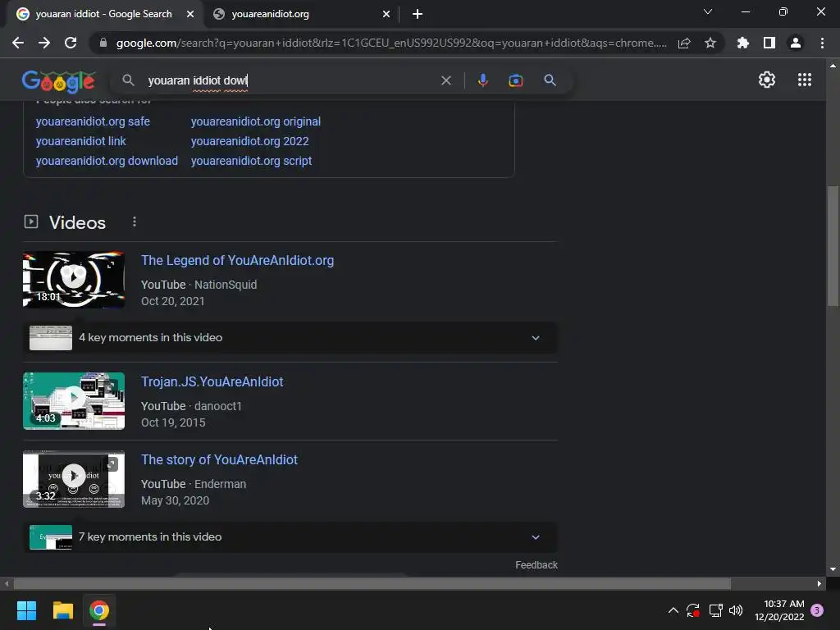
Task: Click the Google logo
Action: click(x=59, y=81)
